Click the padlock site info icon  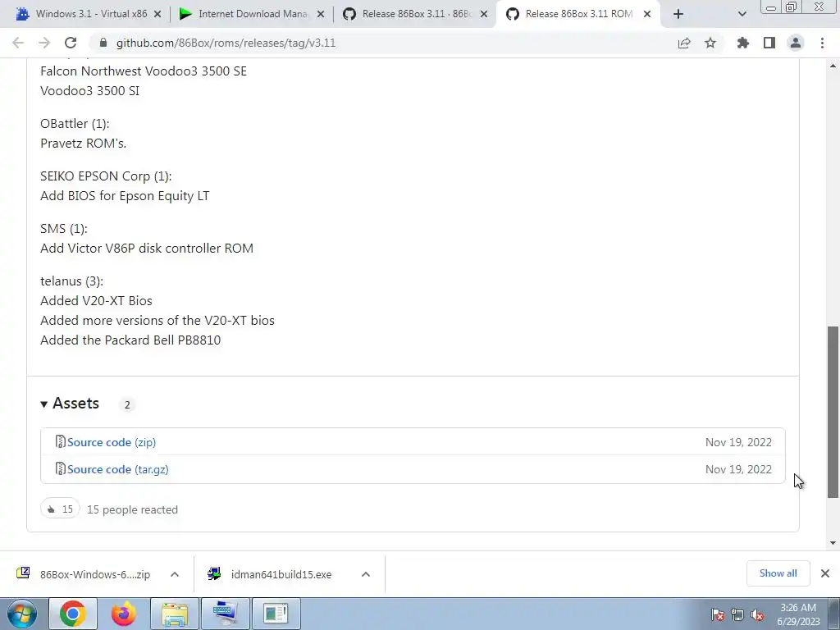pos(103,43)
